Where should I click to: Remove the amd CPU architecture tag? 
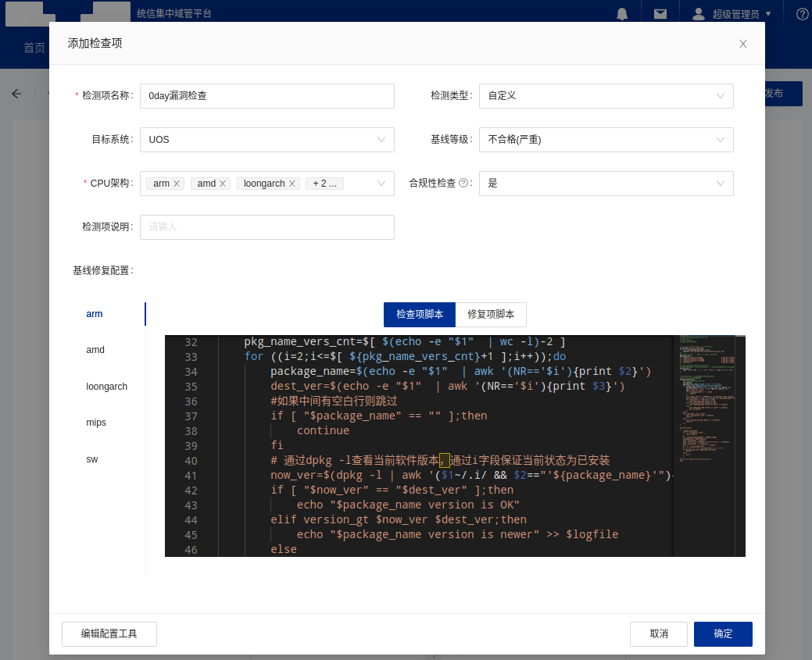223,184
